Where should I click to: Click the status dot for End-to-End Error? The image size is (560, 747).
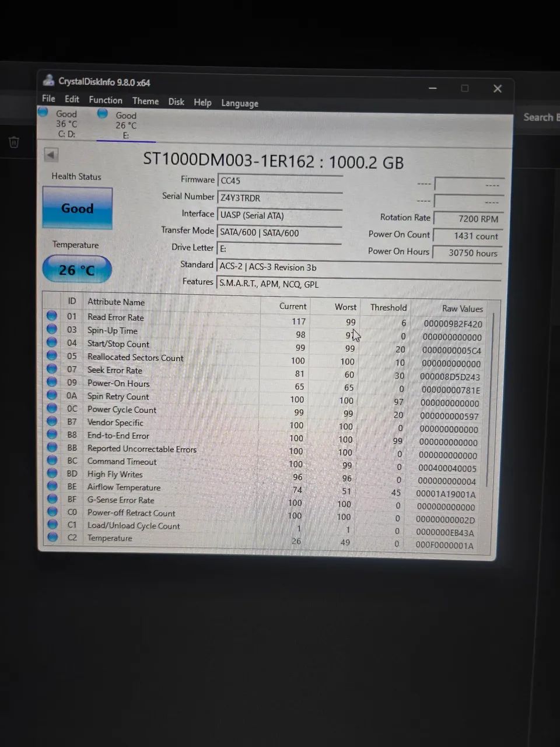pos(52,434)
